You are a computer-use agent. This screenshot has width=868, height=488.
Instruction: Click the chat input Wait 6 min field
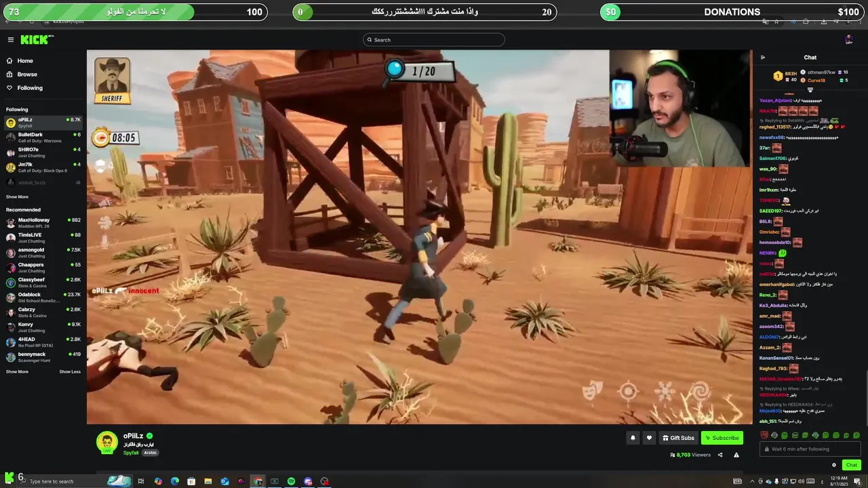click(810, 449)
